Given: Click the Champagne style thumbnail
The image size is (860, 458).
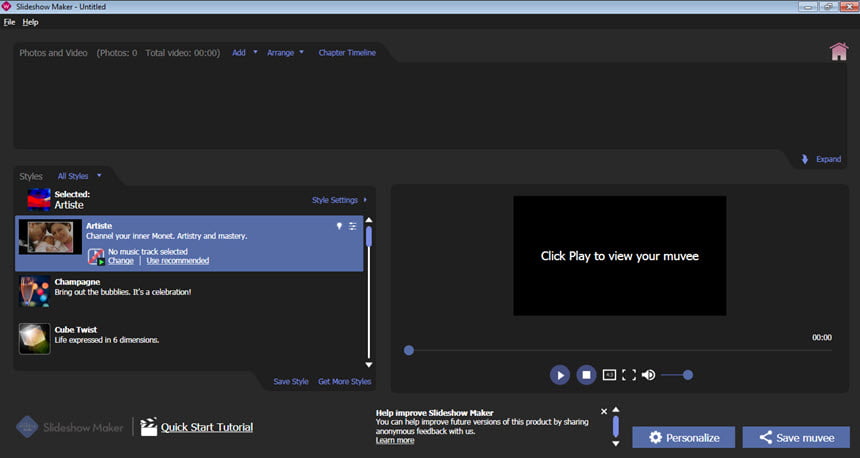Looking at the screenshot, I should [x=35, y=291].
